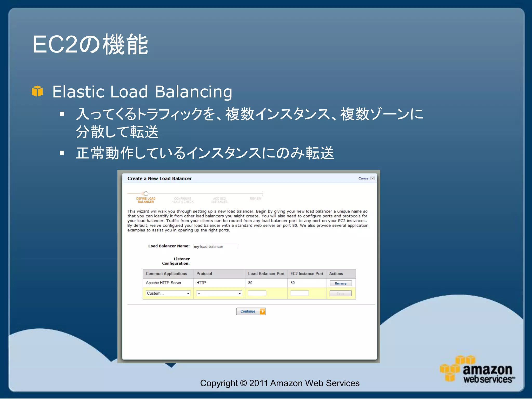The width and height of the screenshot is (532, 399).
Task: Select the Define Load Balancer wizard step
Action: [146, 200]
